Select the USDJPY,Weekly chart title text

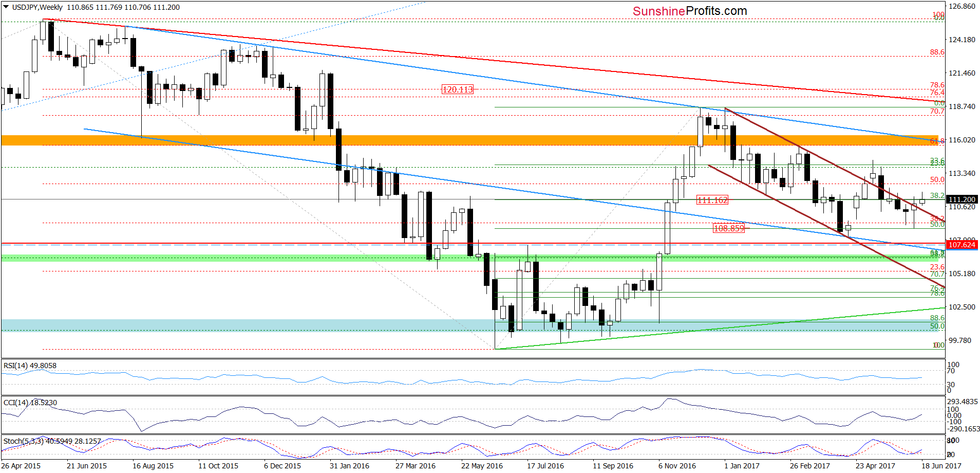[37, 7]
